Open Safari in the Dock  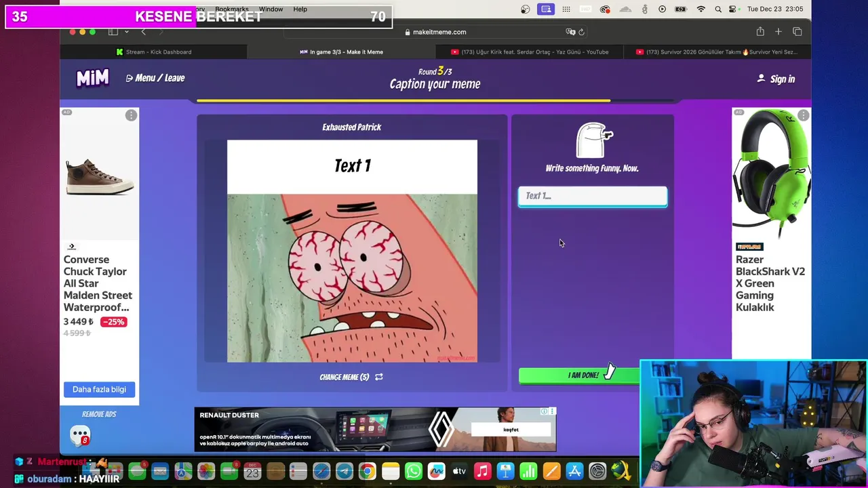pyautogui.click(x=321, y=471)
